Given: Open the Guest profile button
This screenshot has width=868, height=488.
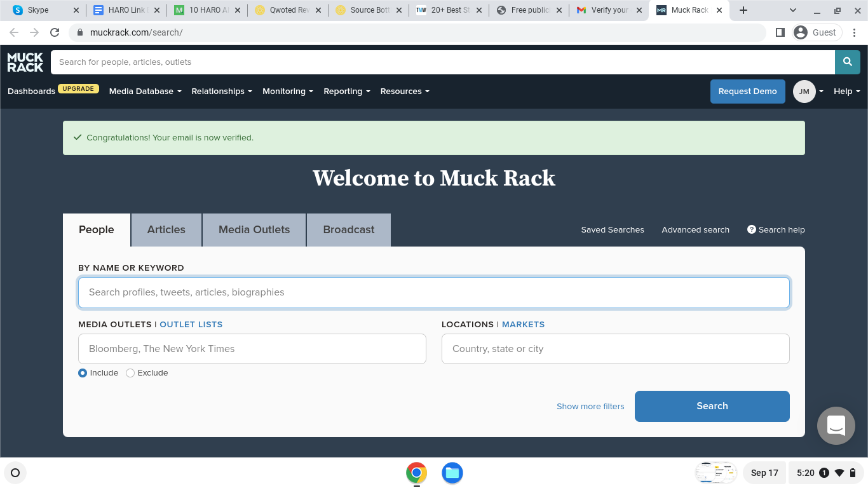Looking at the screenshot, I should (817, 32).
